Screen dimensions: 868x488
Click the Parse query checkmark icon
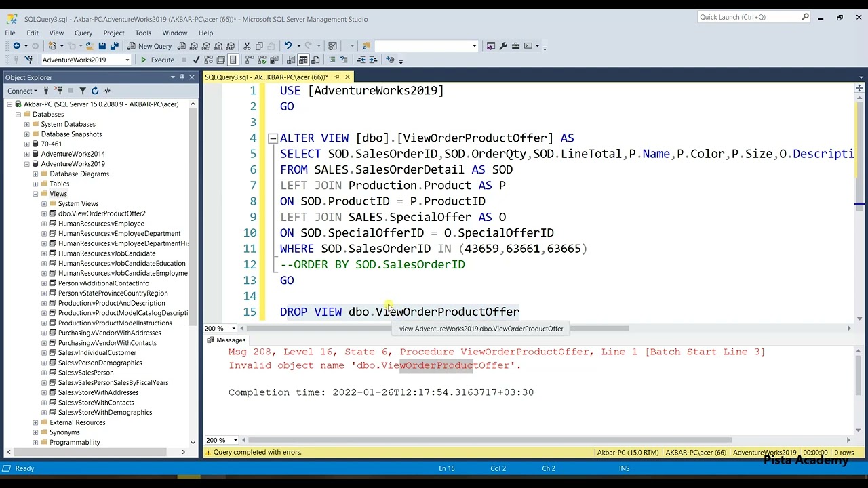(x=196, y=60)
